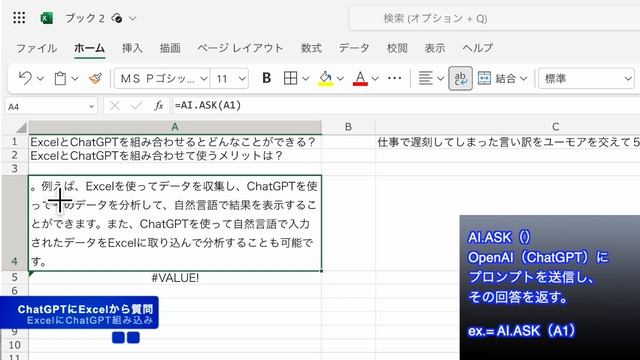The image size is (640, 360).
Task: Click the Paste clipboard icon
Action: 60,78
